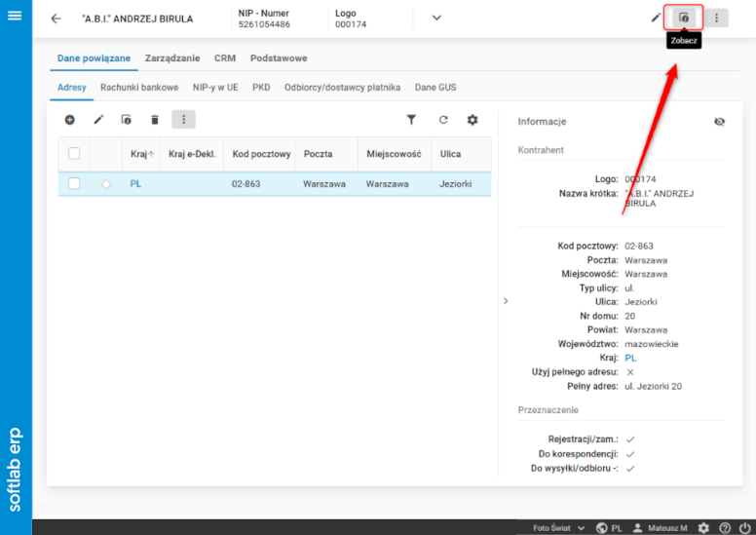Screen dimensions: 756x535
Task: Select 02-863 postal code cell
Action: (x=246, y=184)
